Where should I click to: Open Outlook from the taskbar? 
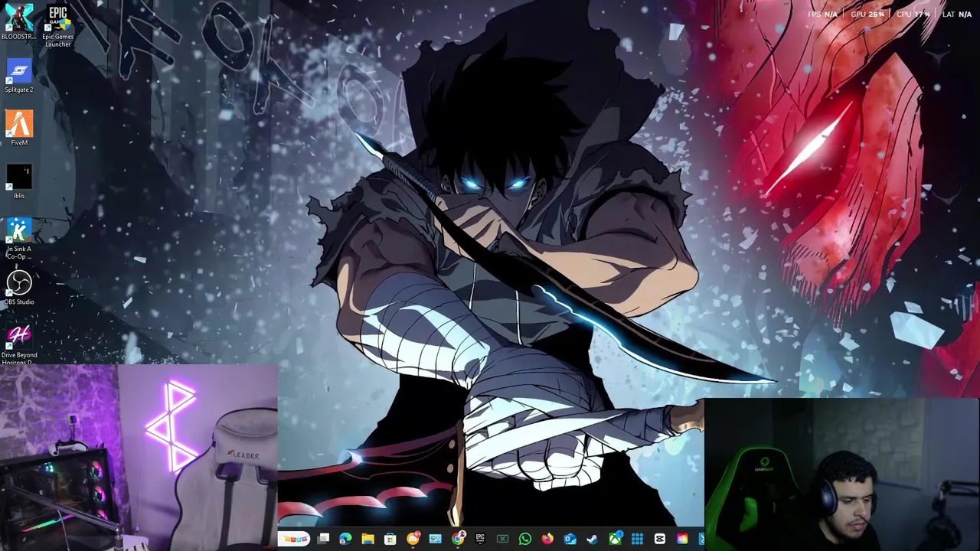click(x=570, y=540)
